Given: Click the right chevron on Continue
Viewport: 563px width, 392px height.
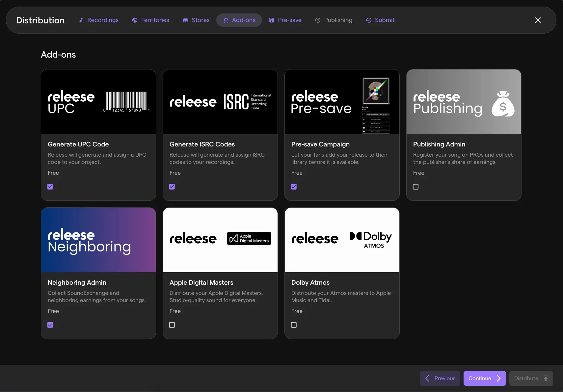Looking at the screenshot, I should [x=498, y=379].
